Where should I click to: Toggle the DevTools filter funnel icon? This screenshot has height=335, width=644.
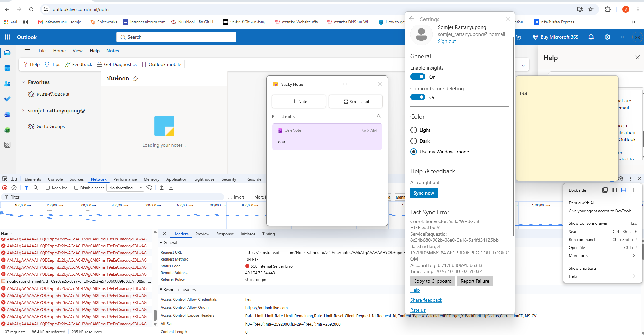coord(27,188)
